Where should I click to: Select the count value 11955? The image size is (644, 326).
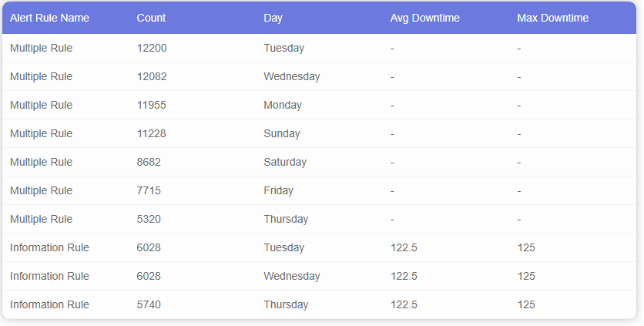[151, 105]
